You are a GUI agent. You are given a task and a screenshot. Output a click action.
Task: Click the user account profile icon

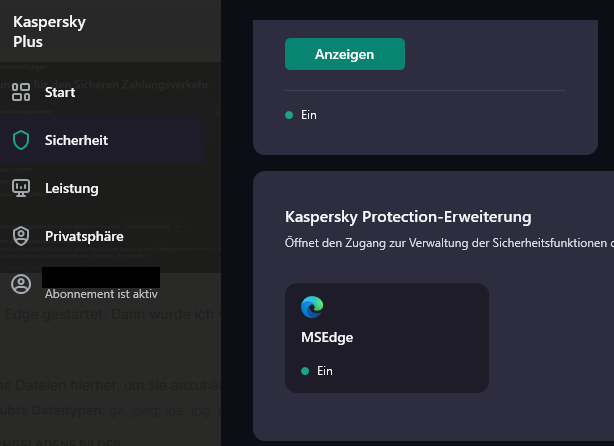[x=21, y=284]
